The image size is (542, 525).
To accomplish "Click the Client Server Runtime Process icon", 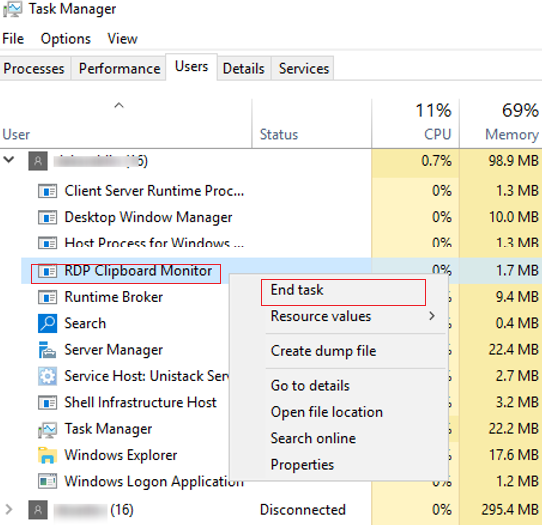I will pyautogui.click(x=47, y=191).
